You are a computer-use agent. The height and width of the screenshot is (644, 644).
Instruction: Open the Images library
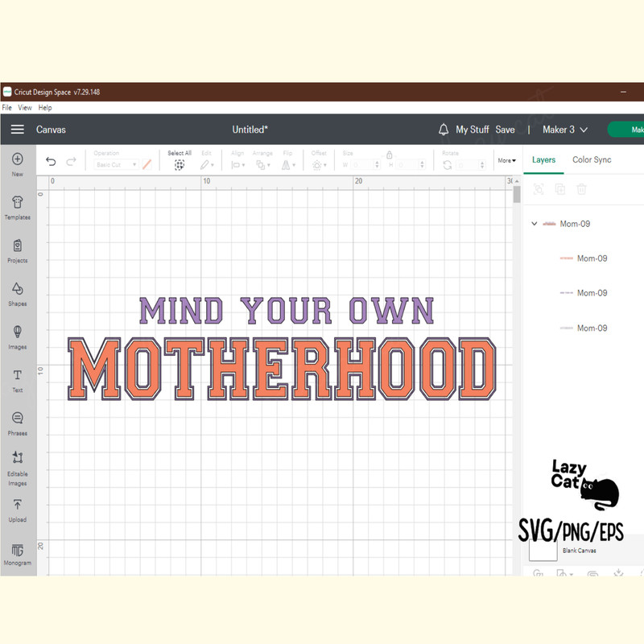point(17,336)
